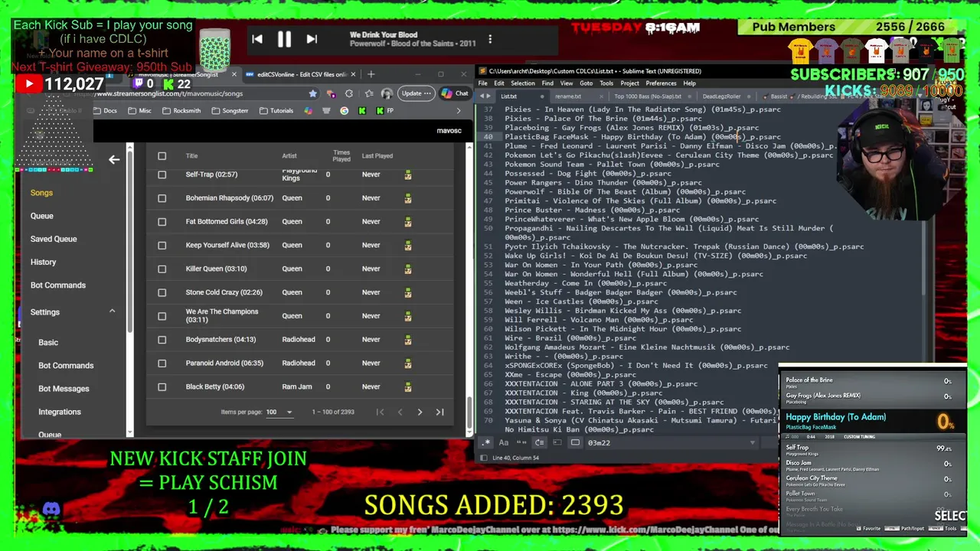
Task: Open the History page in sidebar
Action: [x=43, y=262]
